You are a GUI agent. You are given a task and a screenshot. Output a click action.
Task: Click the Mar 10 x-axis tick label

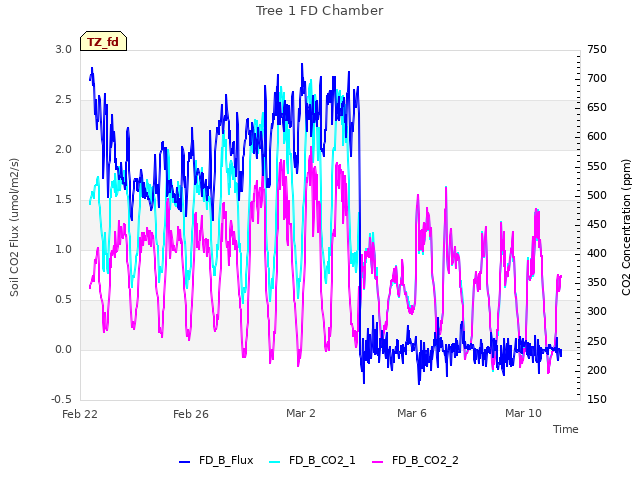tap(523, 413)
